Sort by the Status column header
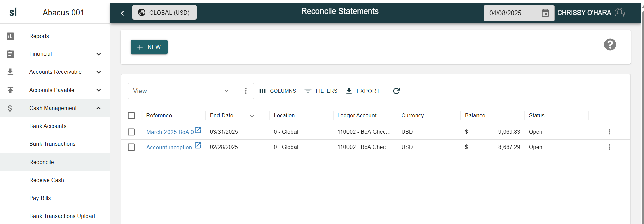 click(x=536, y=115)
